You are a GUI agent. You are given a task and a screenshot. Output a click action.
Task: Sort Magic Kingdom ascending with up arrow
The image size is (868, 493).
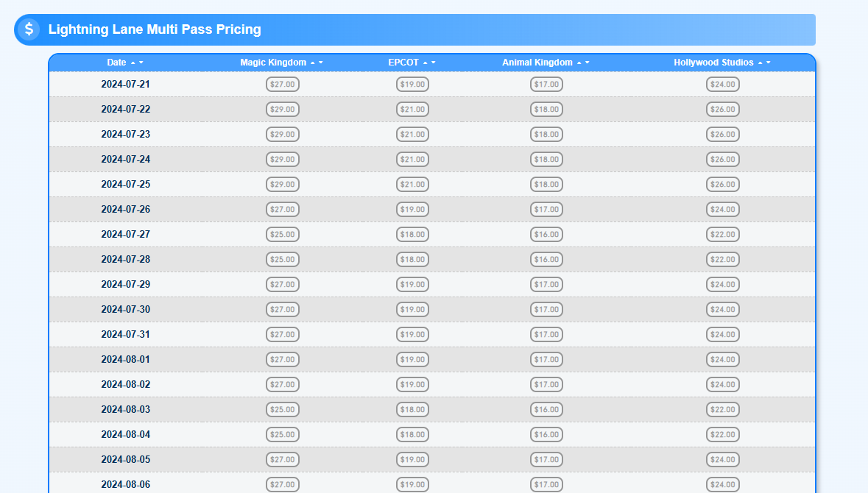point(312,63)
